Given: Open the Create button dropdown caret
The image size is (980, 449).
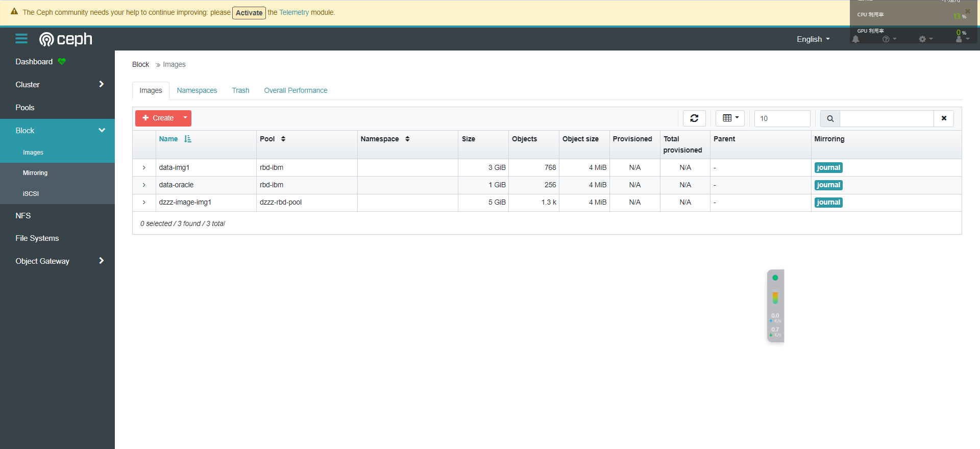Looking at the screenshot, I should click(185, 118).
